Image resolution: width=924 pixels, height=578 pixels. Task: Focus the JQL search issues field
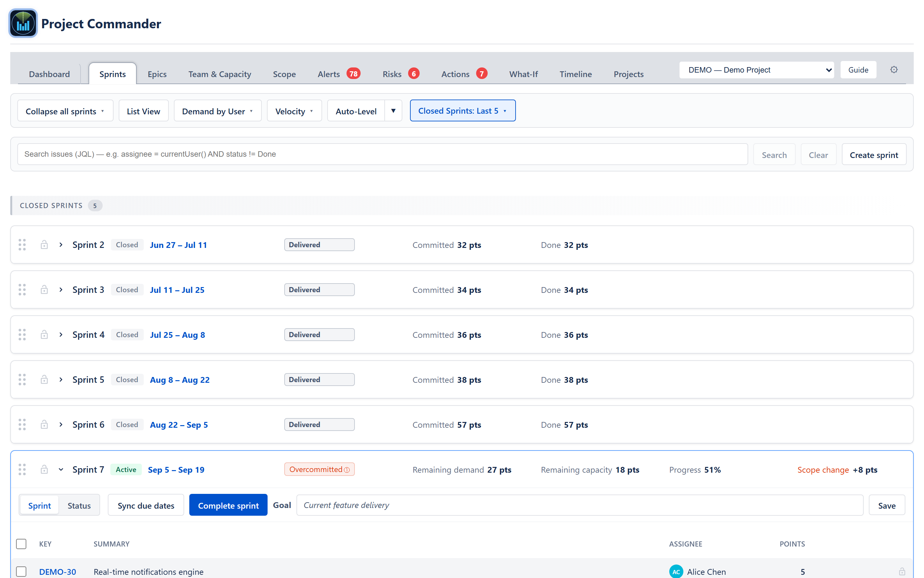pyautogui.click(x=382, y=154)
